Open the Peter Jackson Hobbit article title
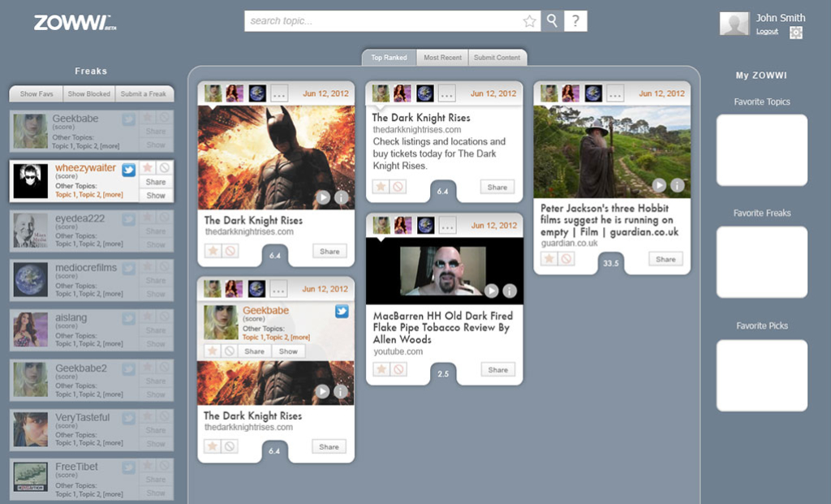 click(609, 220)
